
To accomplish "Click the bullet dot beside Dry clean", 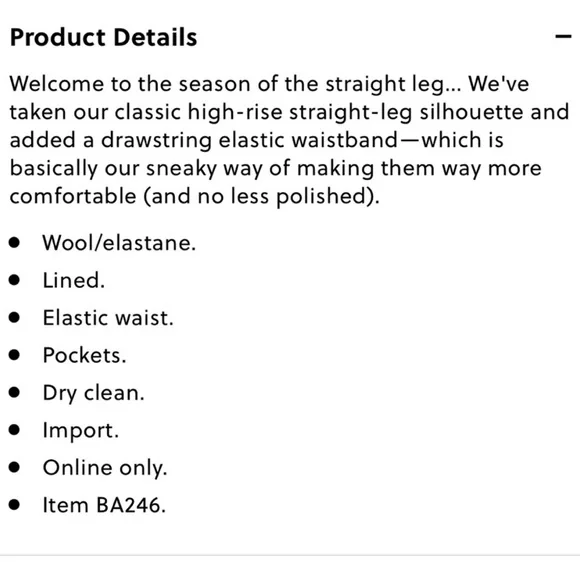I will pyautogui.click(x=14, y=392).
